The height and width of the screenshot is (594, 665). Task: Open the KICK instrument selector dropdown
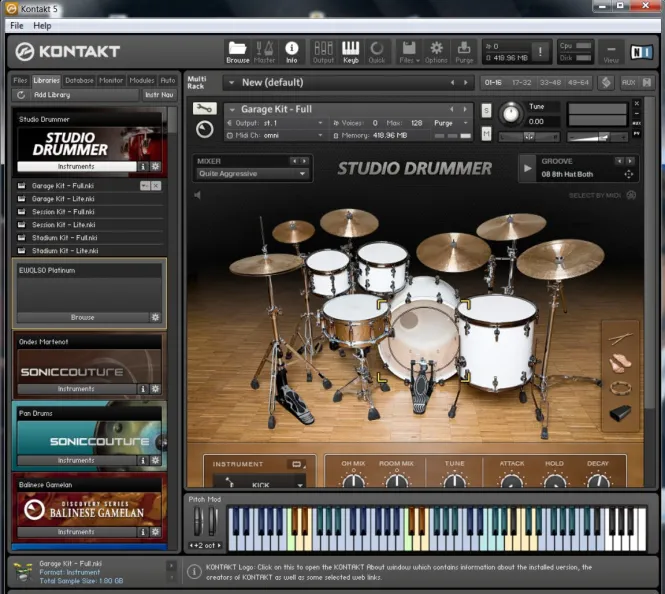point(300,485)
